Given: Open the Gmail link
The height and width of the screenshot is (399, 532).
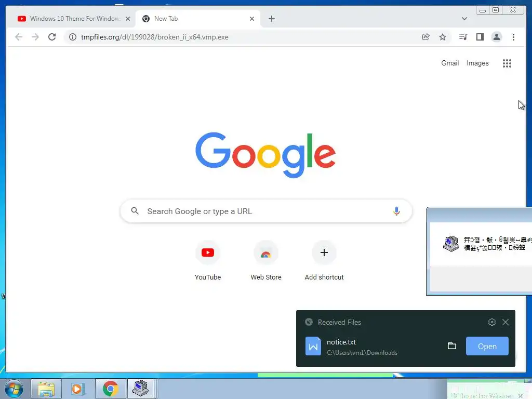Looking at the screenshot, I should [450, 63].
